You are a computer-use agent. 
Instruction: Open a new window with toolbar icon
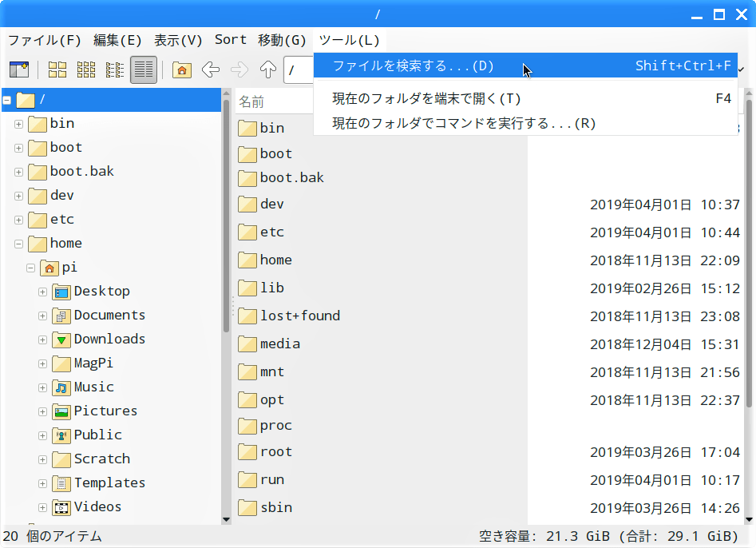[x=19, y=70]
